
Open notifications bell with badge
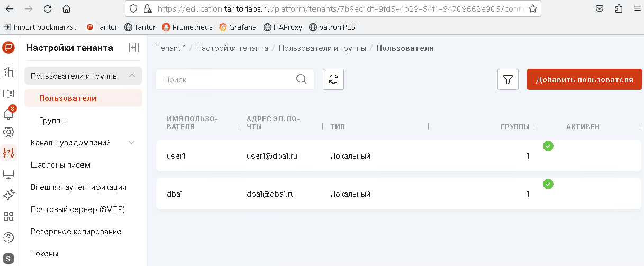point(8,113)
